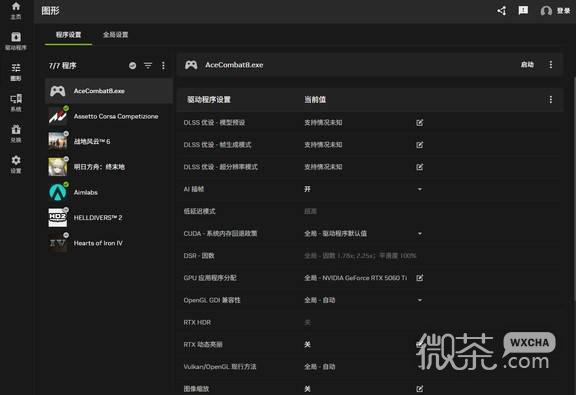
Task: Click the share icon in top bar
Action: click(x=502, y=11)
